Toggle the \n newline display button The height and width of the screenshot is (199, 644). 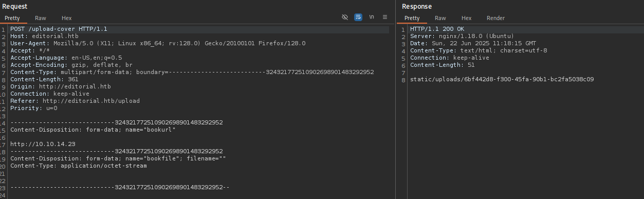372,17
